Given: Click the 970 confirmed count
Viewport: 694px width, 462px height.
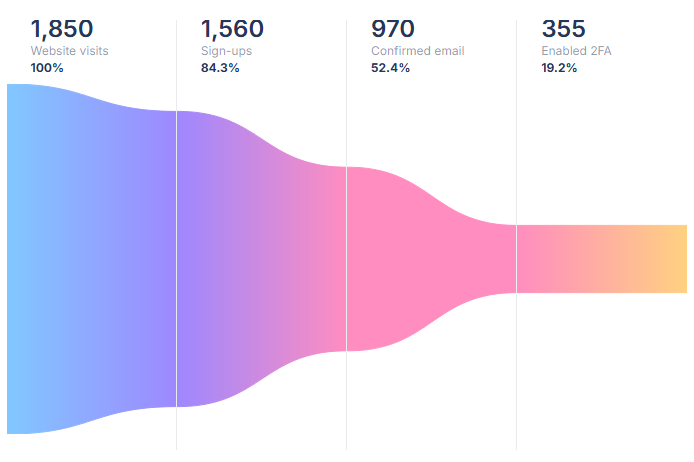Looking at the screenshot, I should pos(393,29).
